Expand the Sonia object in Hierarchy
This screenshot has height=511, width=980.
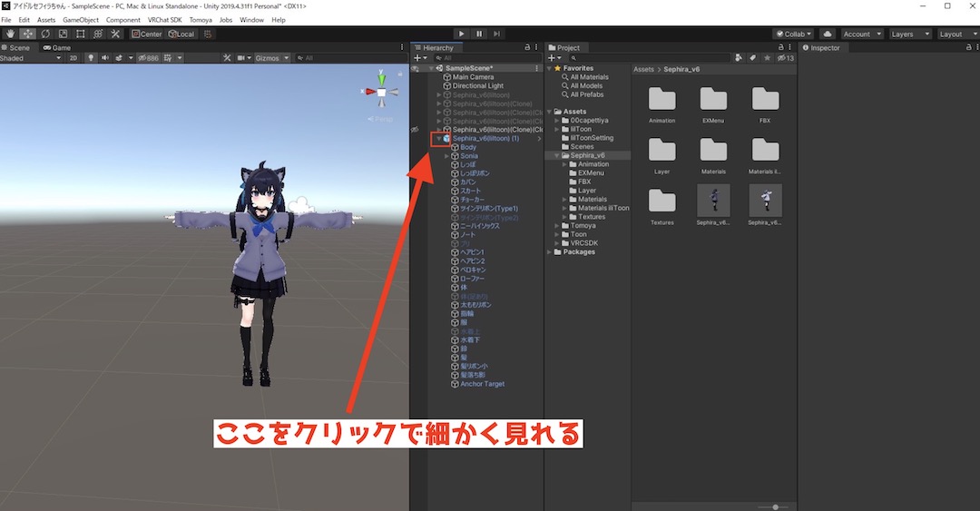tap(446, 156)
